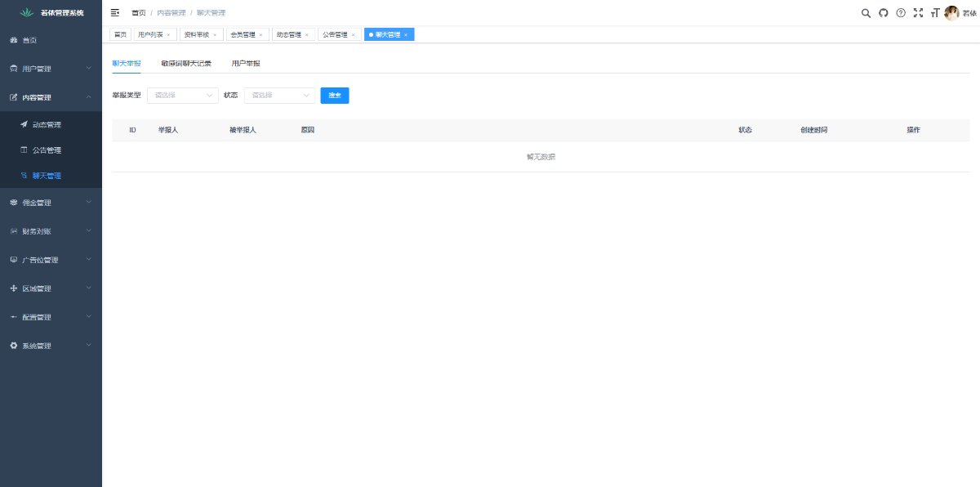
Task: Click the paper-plane icon of 动态管理
Action: coord(24,125)
